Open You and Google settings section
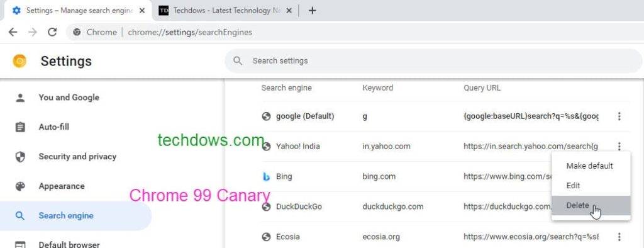 69,98
